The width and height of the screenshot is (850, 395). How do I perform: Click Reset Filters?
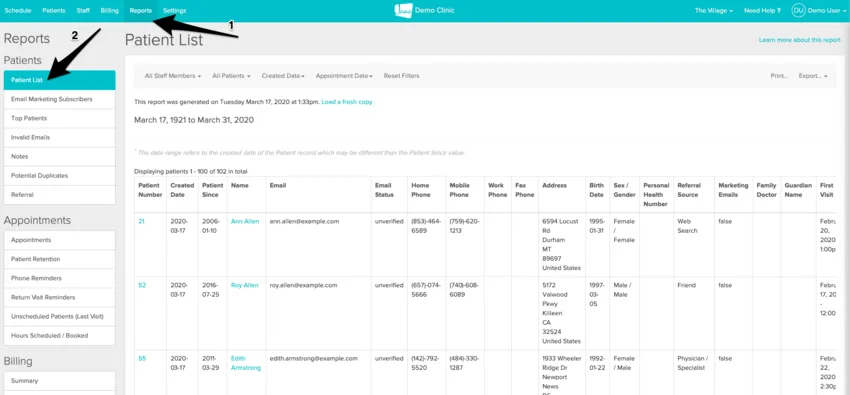pos(402,76)
